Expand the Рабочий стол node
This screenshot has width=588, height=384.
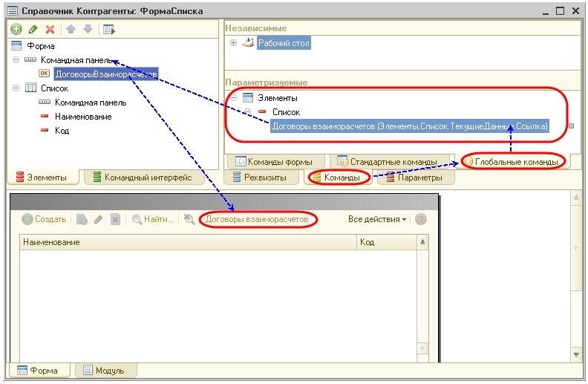(234, 43)
